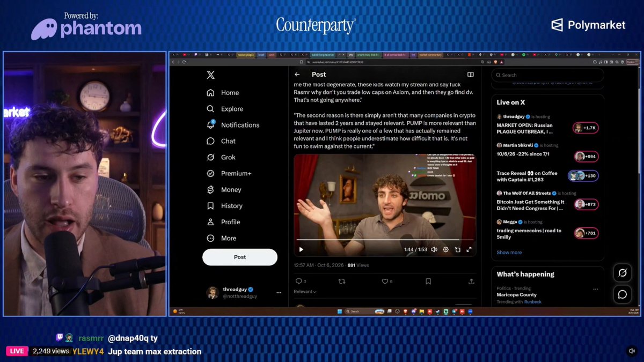
Task: Expand the Relevant replies sort dropdown
Action: pos(305,292)
